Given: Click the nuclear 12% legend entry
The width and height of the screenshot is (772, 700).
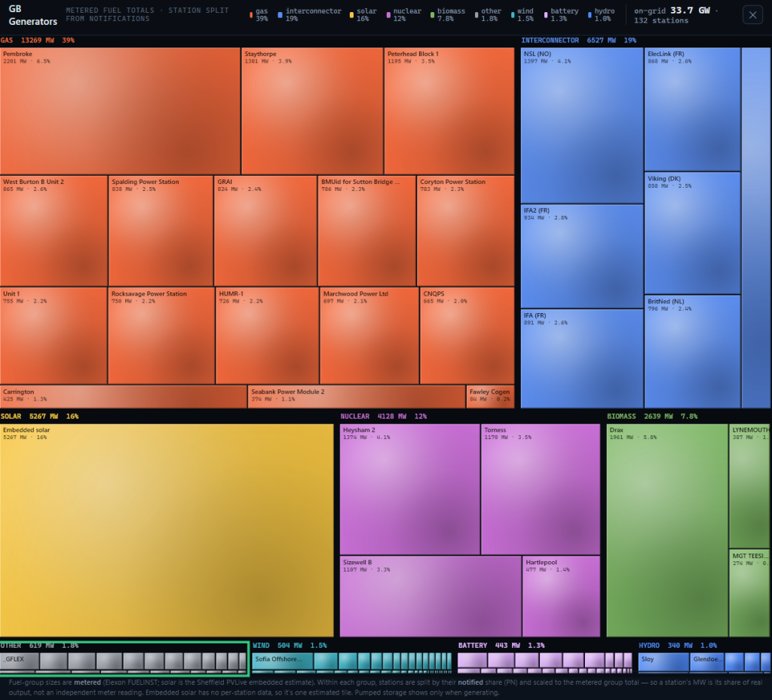Looking at the screenshot, I should (x=404, y=15).
